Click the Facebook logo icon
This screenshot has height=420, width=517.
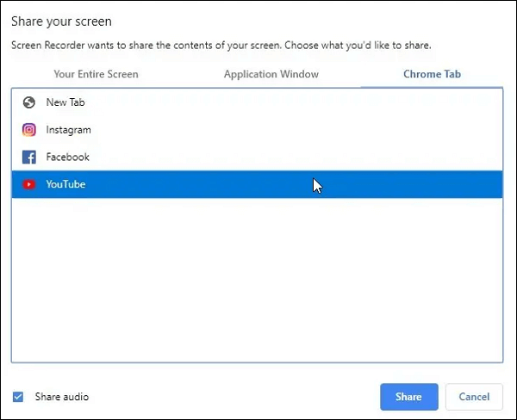coord(29,157)
